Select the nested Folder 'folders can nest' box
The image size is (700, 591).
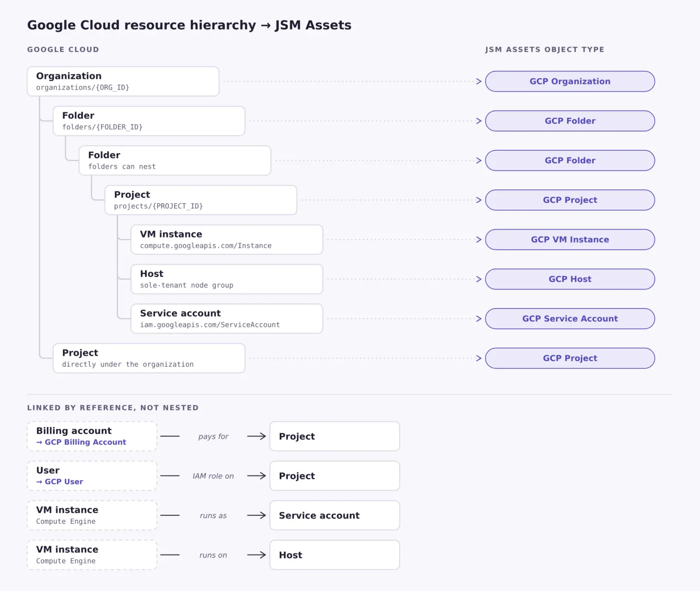pyautogui.click(x=175, y=161)
